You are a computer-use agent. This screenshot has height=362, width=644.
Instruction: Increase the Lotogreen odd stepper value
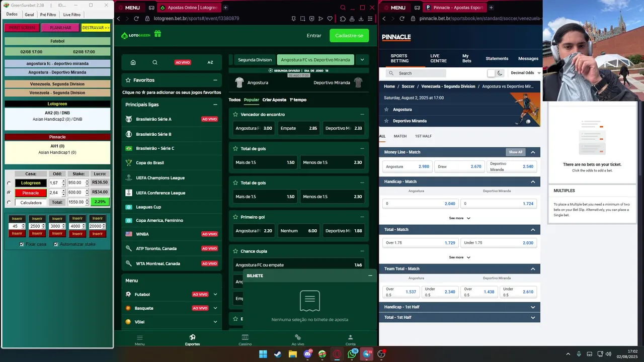tap(63, 181)
